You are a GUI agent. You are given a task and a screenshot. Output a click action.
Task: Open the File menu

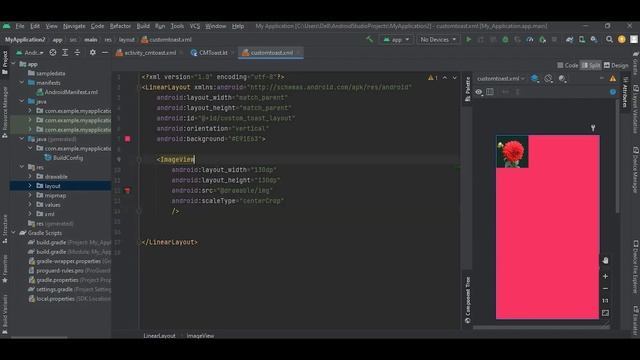[20, 26]
